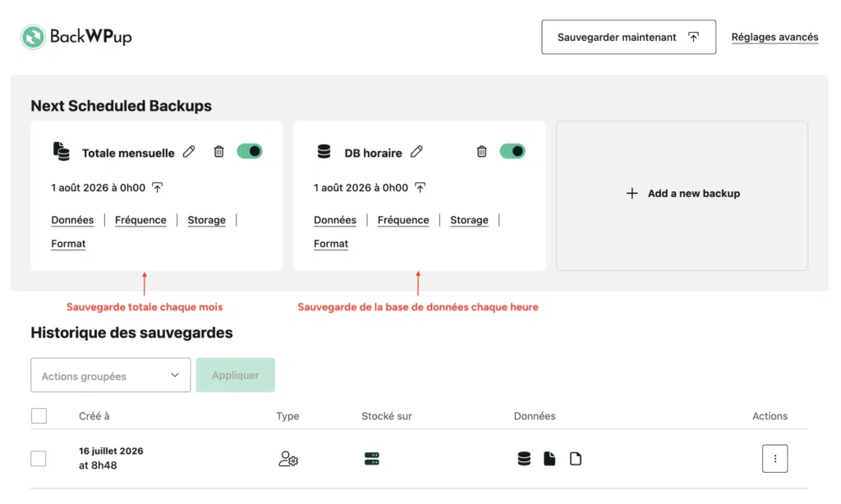Screen dimensions: 841x504
Task: Check the select-all checkbox in table header
Action: click(39, 415)
